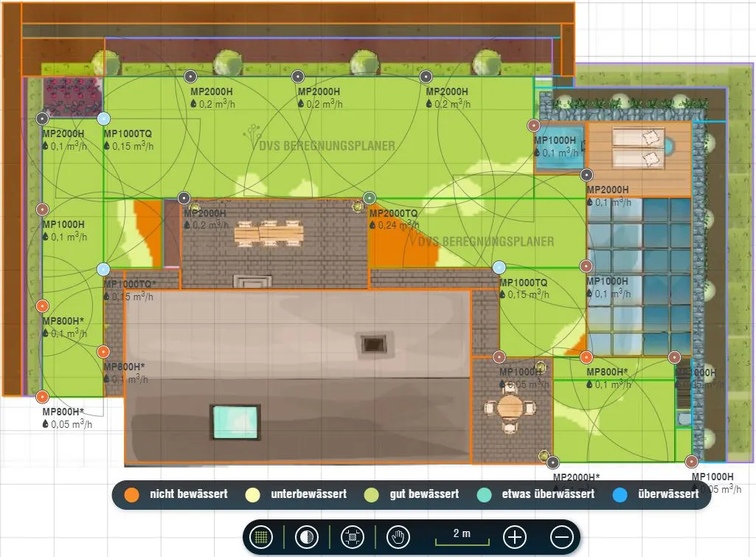Select the rightmost top-row MP2000H sprinkler
Screen dimensions: 756x557
(426, 76)
